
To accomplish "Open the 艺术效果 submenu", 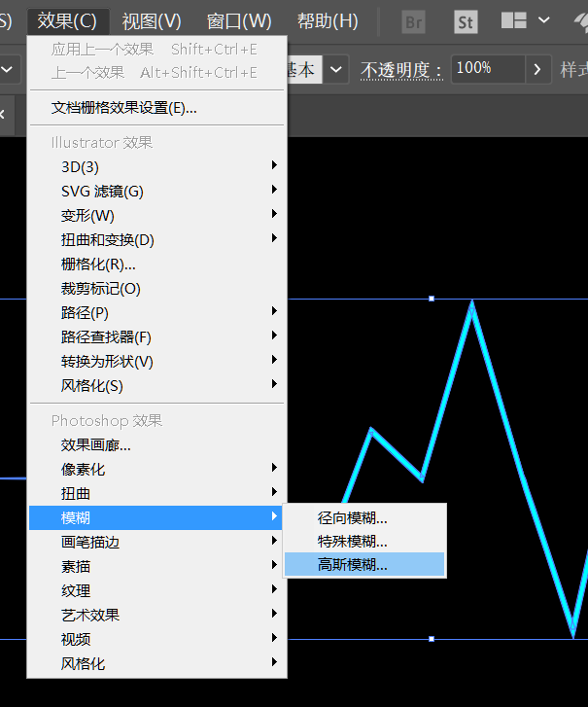I will click(156, 615).
